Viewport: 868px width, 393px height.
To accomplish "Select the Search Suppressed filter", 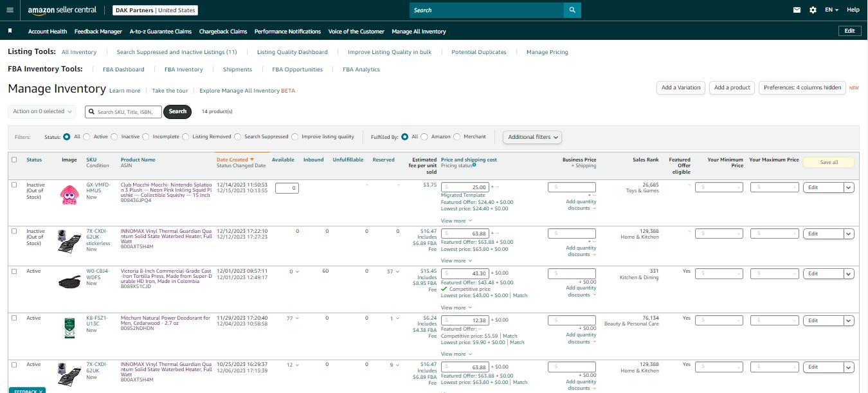I will point(238,136).
